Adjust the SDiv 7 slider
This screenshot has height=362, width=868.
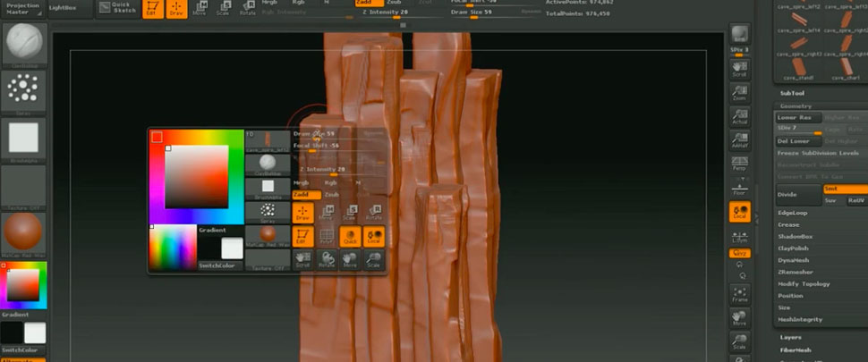click(797, 130)
